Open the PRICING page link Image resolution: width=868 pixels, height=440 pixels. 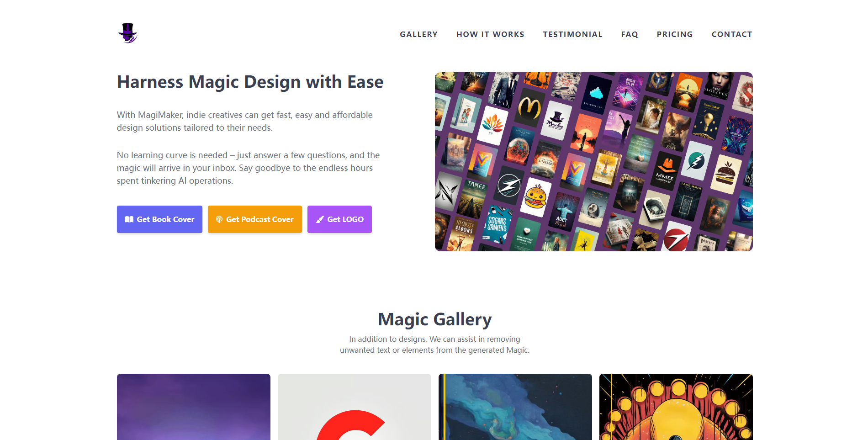point(675,34)
